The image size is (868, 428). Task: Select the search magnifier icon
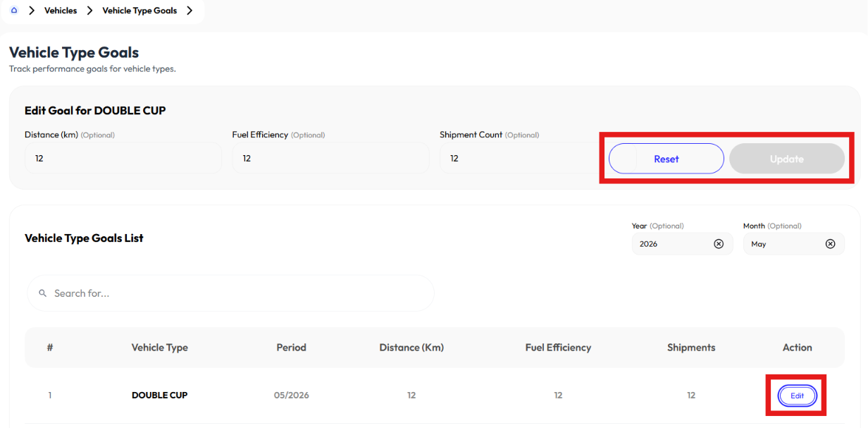(43, 293)
